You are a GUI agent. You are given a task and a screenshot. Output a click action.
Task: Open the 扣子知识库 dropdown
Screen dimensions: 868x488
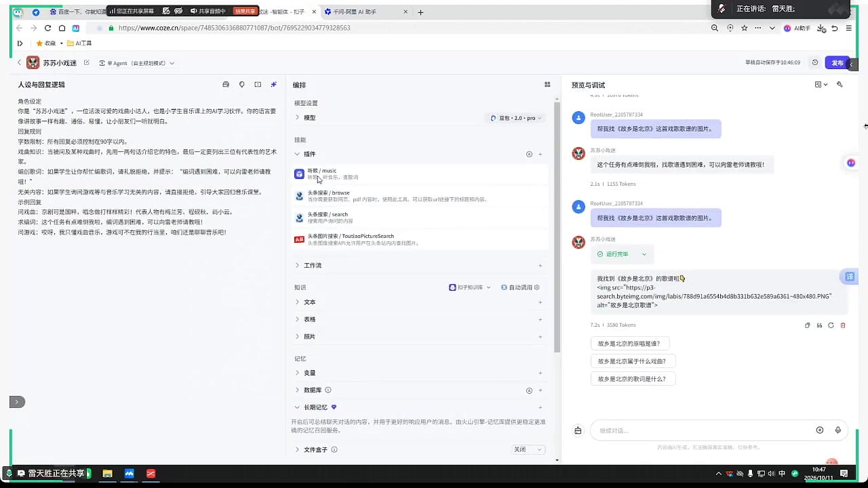(x=469, y=287)
